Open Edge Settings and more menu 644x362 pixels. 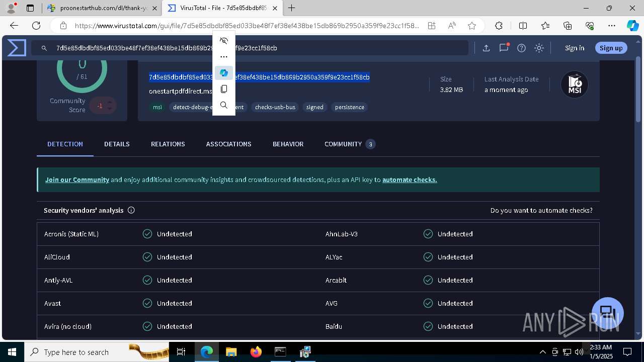pos(612,26)
